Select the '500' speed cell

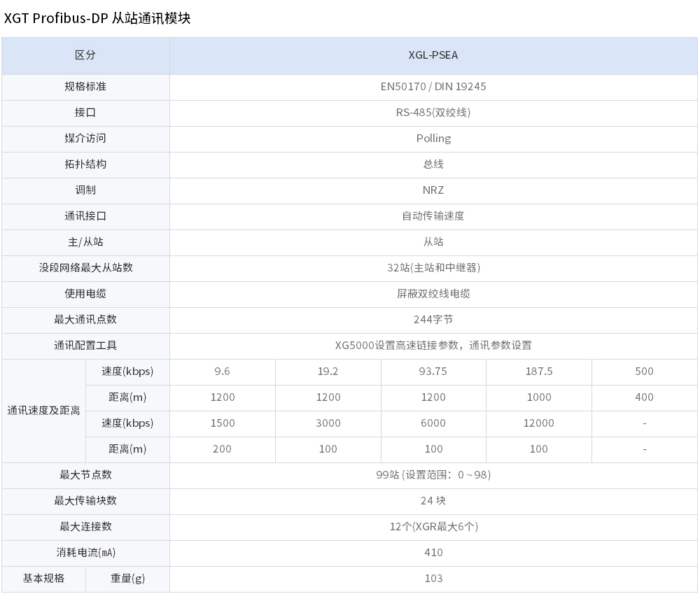click(644, 372)
